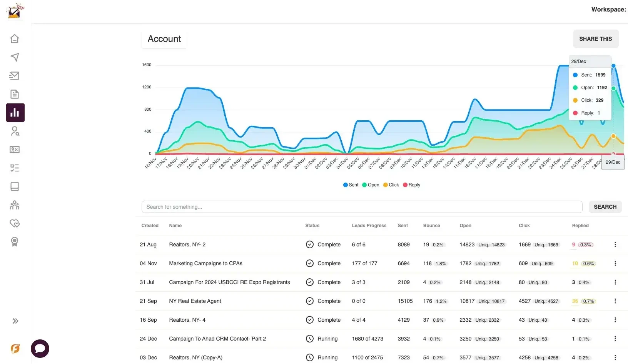Open the Home dashboard icon
The width and height of the screenshot is (628, 364).
(15, 38)
